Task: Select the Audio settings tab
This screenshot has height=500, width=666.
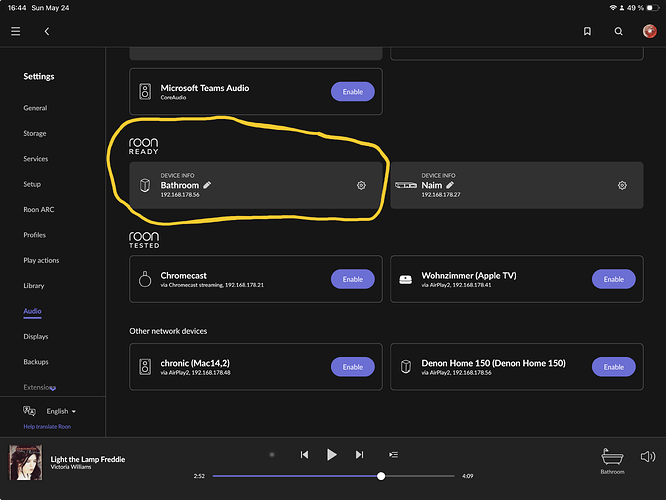Action: click(32, 311)
